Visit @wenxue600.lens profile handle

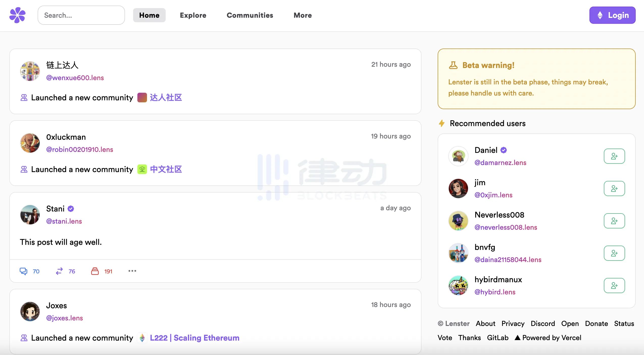tap(75, 78)
